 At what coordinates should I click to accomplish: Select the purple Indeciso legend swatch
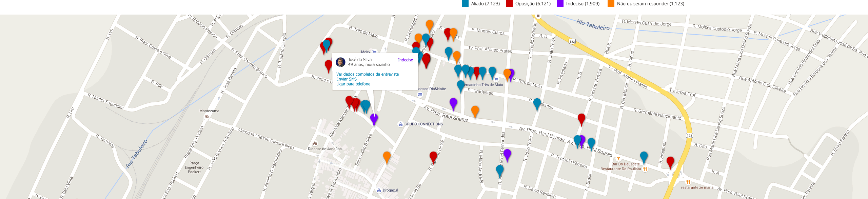(560, 4)
